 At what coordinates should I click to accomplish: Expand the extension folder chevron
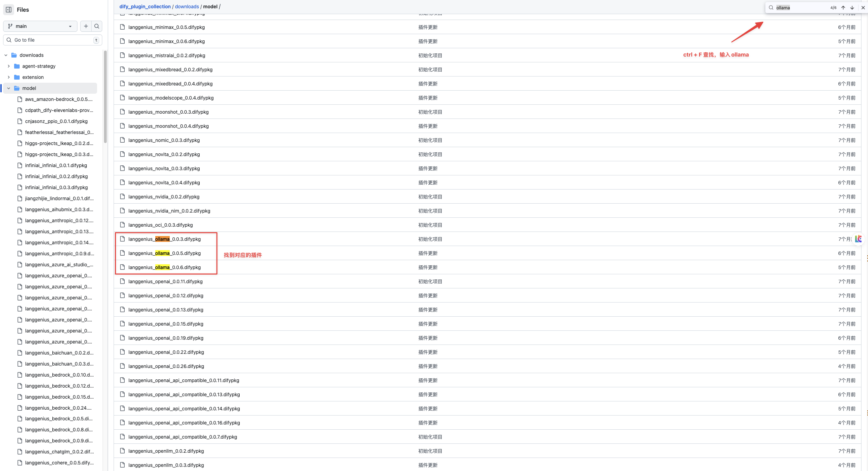[9, 77]
